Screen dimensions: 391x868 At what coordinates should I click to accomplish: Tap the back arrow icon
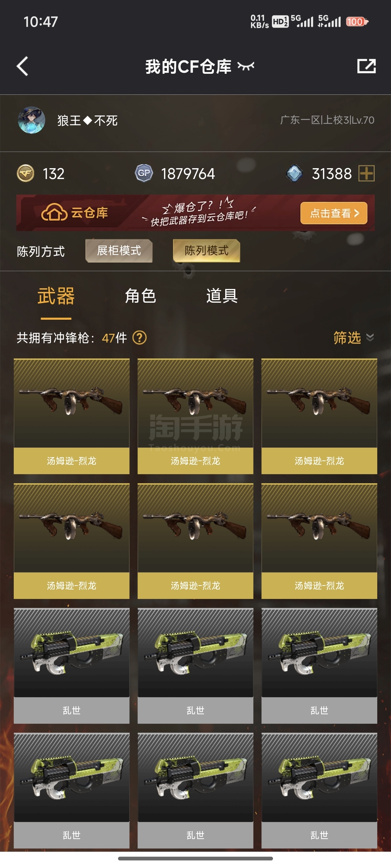click(x=22, y=66)
